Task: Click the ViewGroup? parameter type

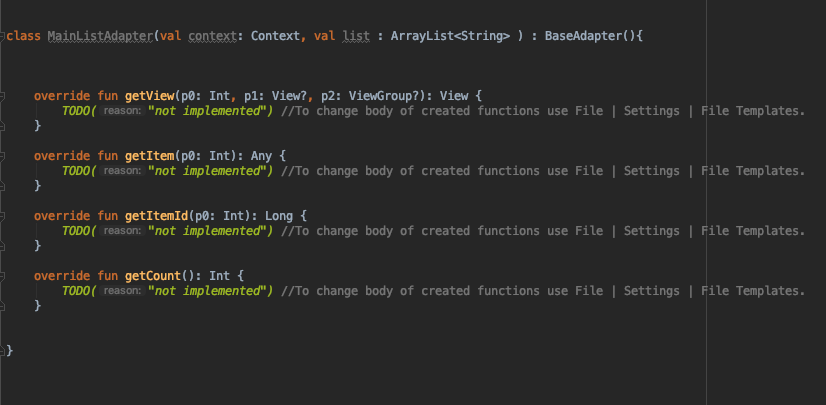Action: pos(384,96)
